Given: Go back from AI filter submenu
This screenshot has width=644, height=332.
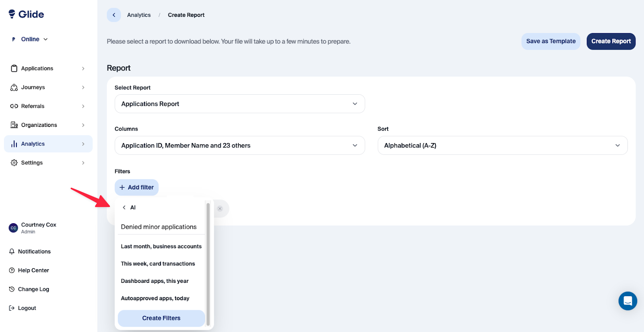Looking at the screenshot, I should click(124, 207).
